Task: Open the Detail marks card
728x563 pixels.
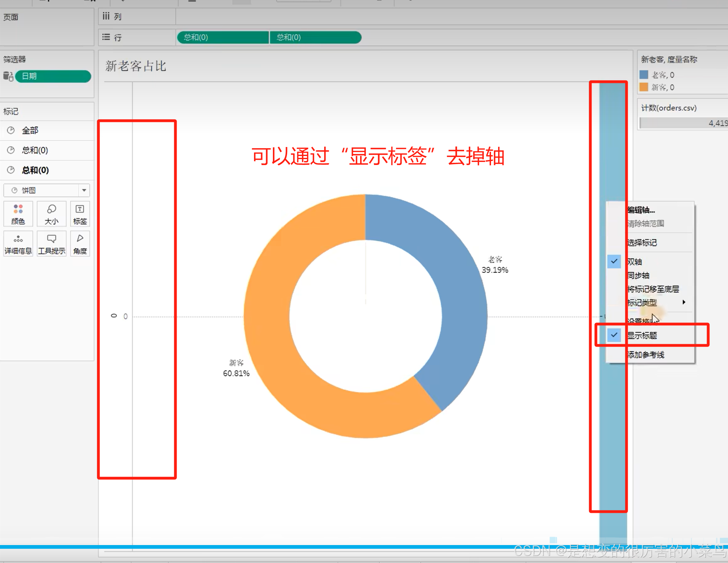Action: (x=18, y=244)
